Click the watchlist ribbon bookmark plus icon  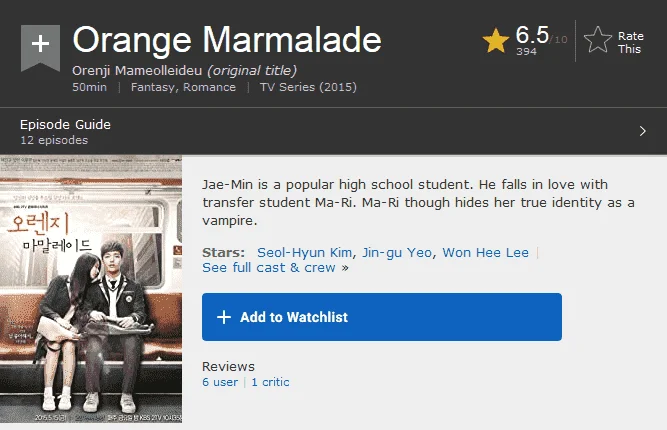pos(40,47)
